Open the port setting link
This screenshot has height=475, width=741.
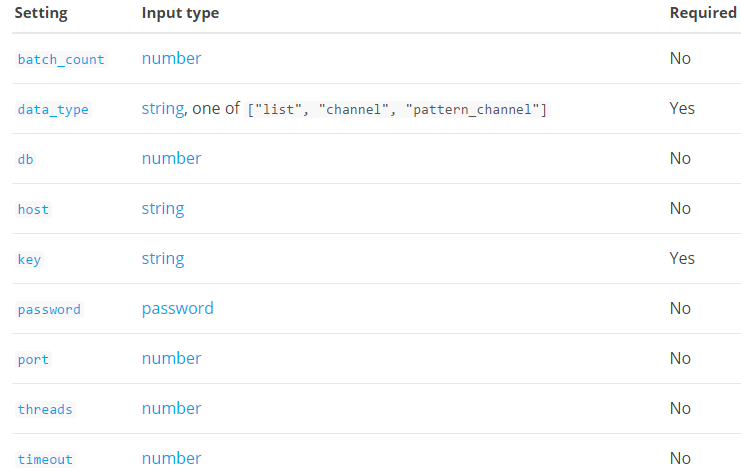point(33,359)
